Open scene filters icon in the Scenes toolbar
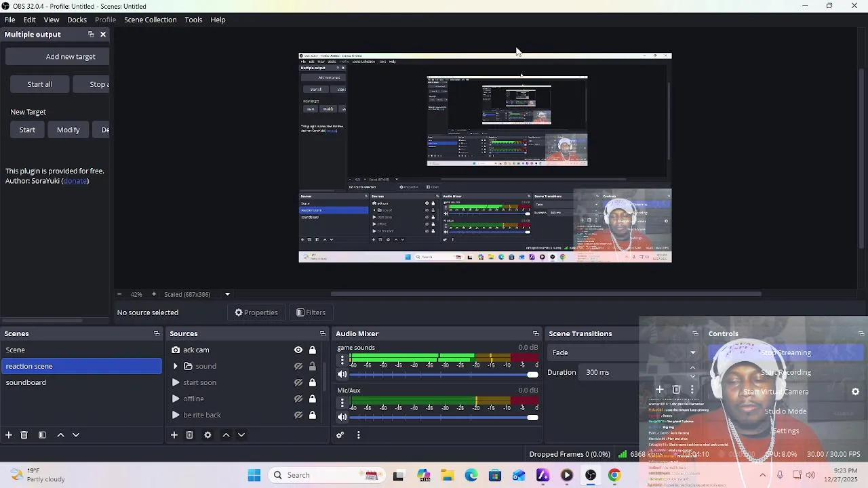 click(42, 435)
